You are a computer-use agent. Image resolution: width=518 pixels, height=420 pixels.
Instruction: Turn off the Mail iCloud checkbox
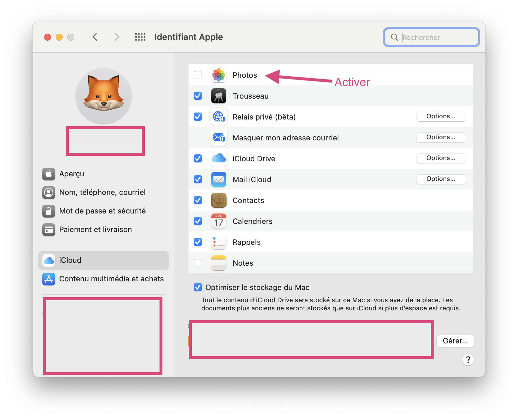pos(198,179)
